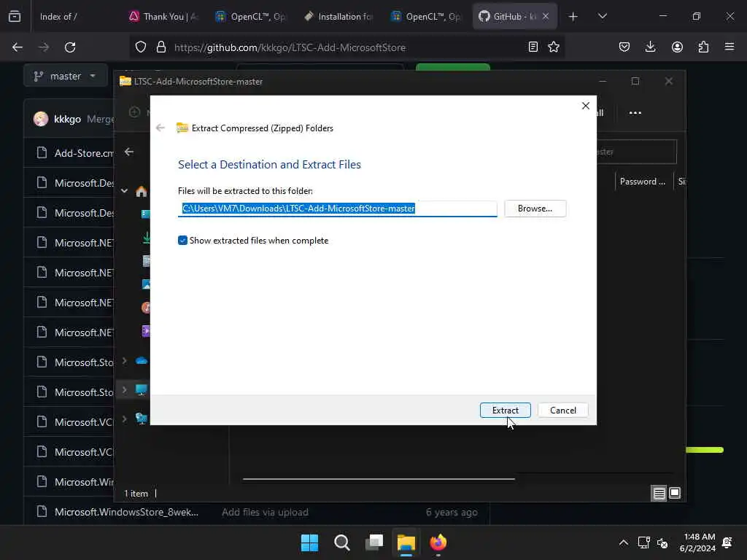The image size is (747, 560).
Task: Click the Extract button
Action: (505, 410)
